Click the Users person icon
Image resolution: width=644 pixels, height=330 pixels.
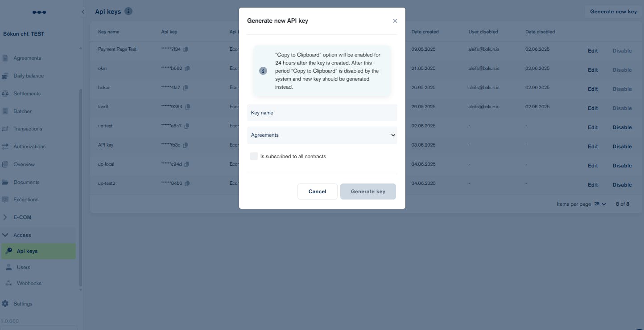tap(8, 267)
